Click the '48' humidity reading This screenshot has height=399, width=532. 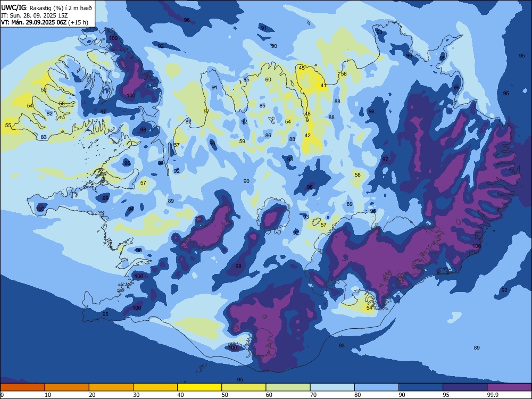[307, 114]
